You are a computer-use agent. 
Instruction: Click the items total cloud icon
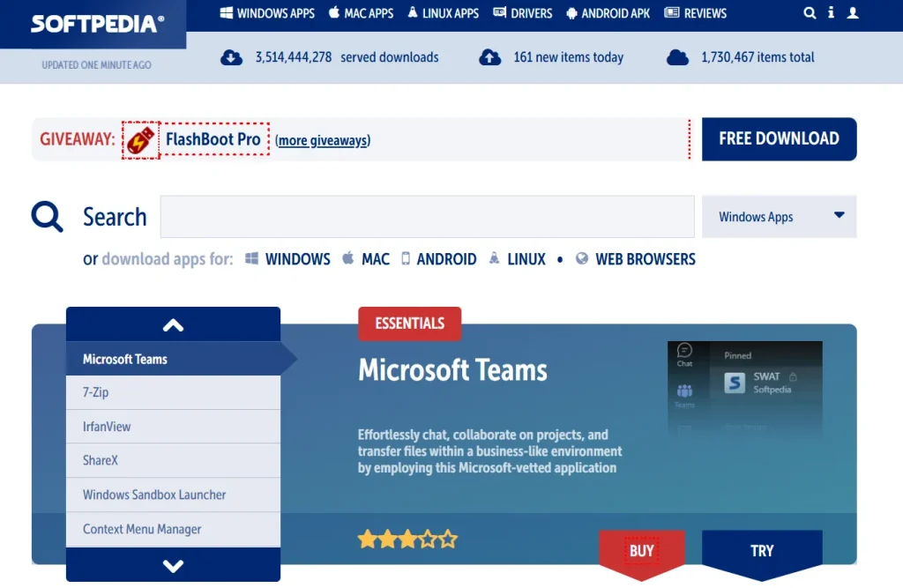[x=678, y=57]
